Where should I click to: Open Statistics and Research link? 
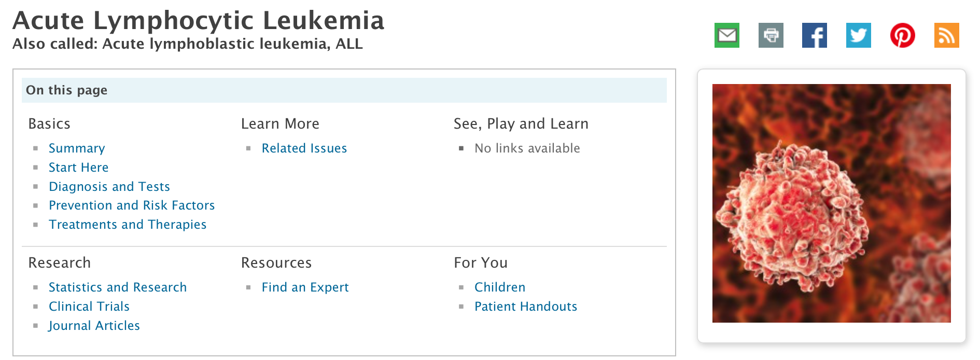[x=118, y=287]
